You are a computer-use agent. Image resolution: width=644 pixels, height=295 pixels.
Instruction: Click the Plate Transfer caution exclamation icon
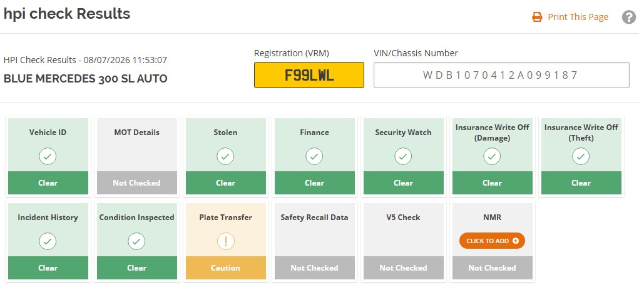[225, 241]
